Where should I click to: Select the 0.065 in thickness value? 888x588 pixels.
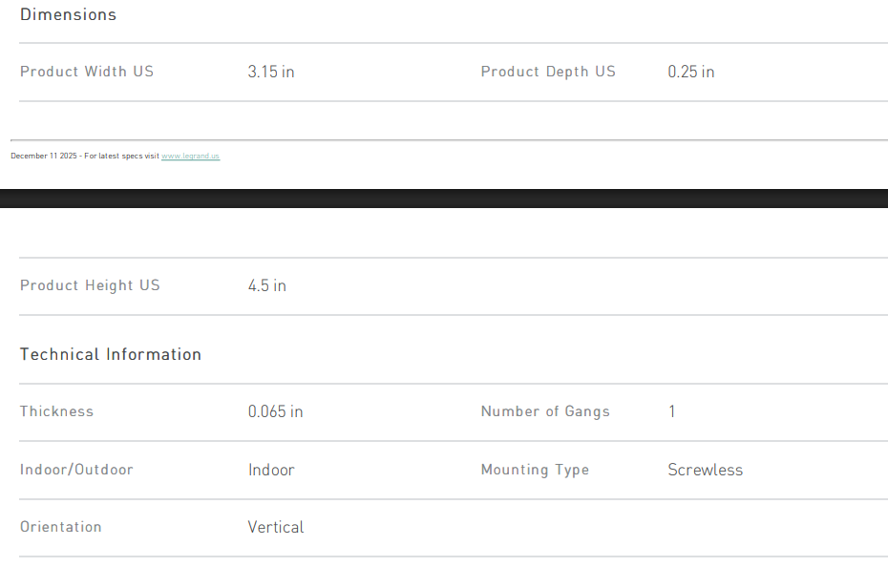276,411
